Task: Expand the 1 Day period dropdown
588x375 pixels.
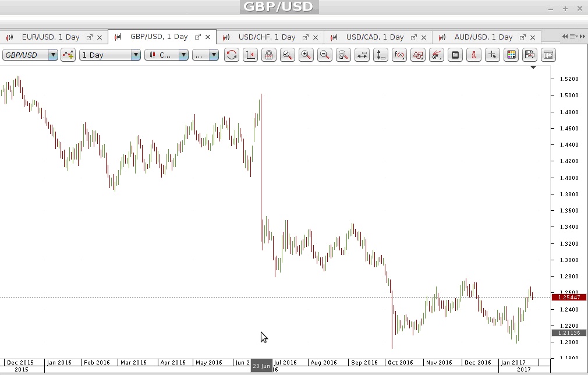Action: [136, 55]
